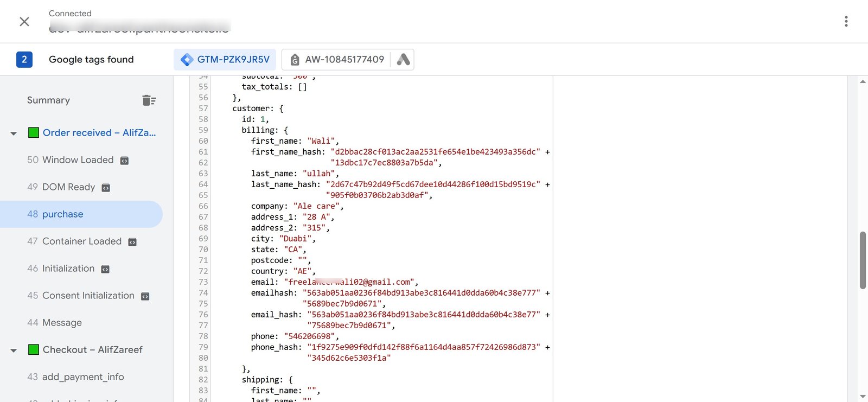Image resolution: width=868 pixels, height=402 pixels.
Task: Collapse the Checkout – AlifZareef page group
Action: 14,350
